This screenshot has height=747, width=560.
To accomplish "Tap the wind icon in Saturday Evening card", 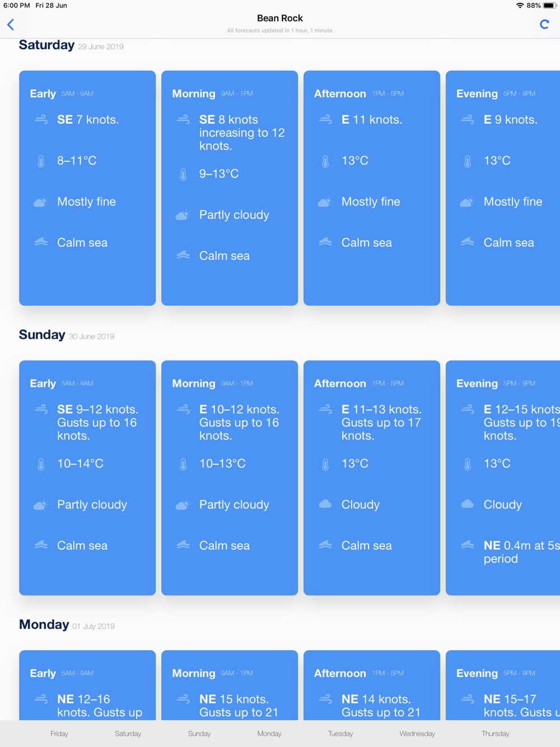I will [468, 119].
